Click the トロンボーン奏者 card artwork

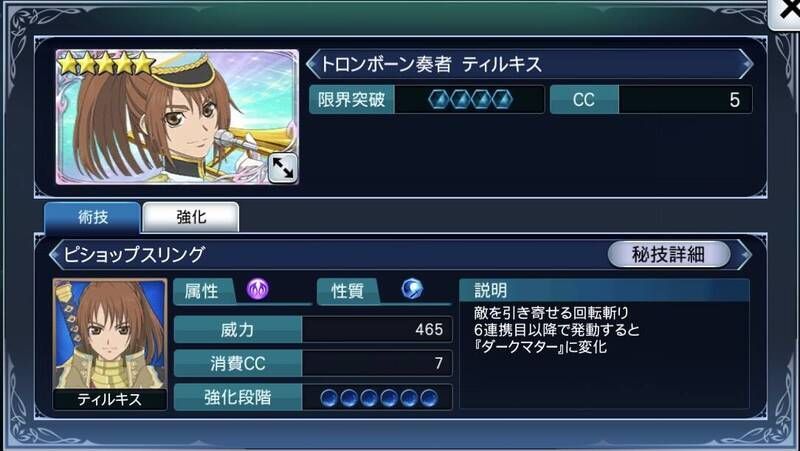pyautogui.click(x=177, y=117)
